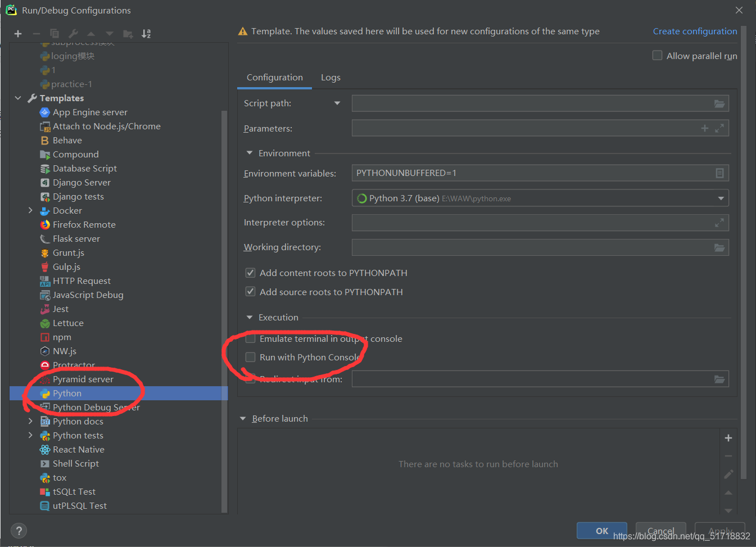Browse for Working directory folder icon

pyautogui.click(x=719, y=247)
